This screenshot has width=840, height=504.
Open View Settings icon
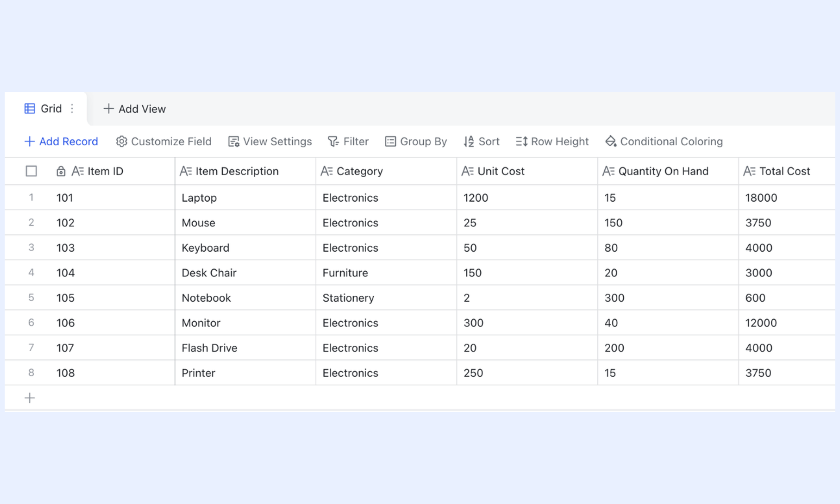(234, 142)
